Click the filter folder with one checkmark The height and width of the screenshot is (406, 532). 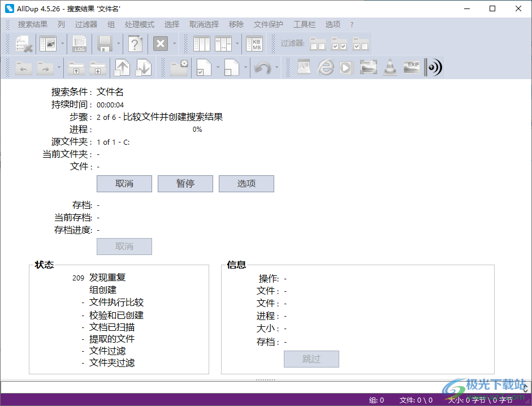point(360,44)
